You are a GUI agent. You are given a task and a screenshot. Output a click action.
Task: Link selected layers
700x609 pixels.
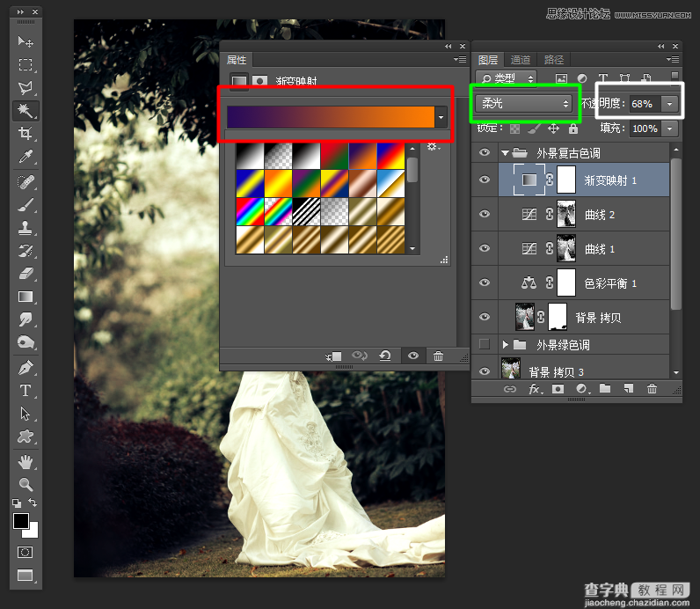[x=510, y=389]
